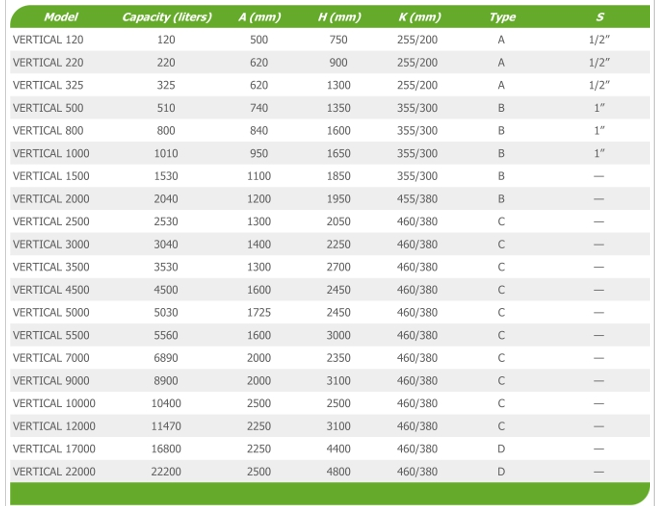Select the 455/380 K value
This screenshot has width=661, height=506.
417,199
